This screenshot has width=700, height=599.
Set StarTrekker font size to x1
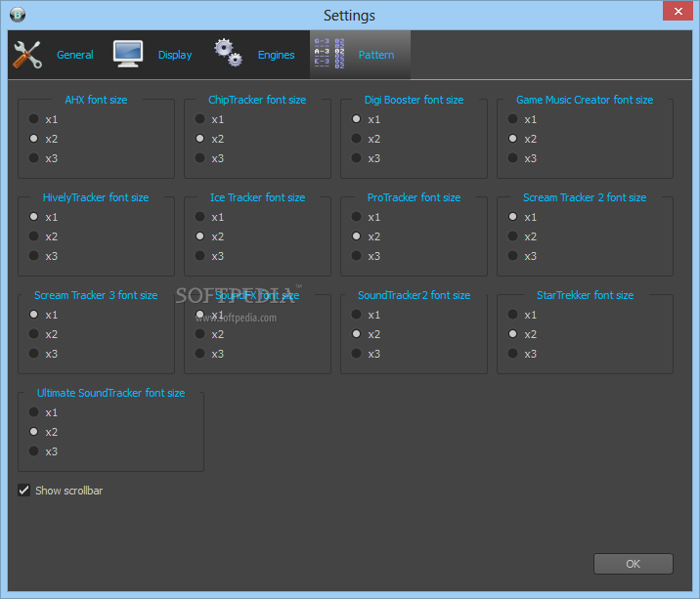coord(512,315)
